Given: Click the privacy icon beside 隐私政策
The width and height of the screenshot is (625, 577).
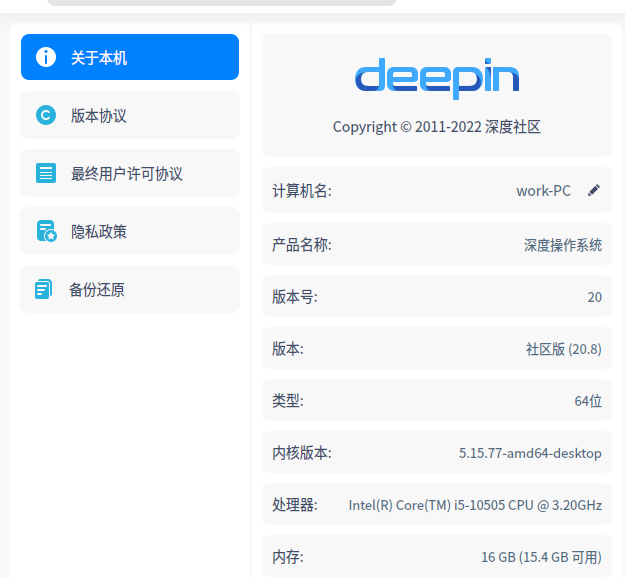Looking at the screenshot, I should click(x=46, y=231).
